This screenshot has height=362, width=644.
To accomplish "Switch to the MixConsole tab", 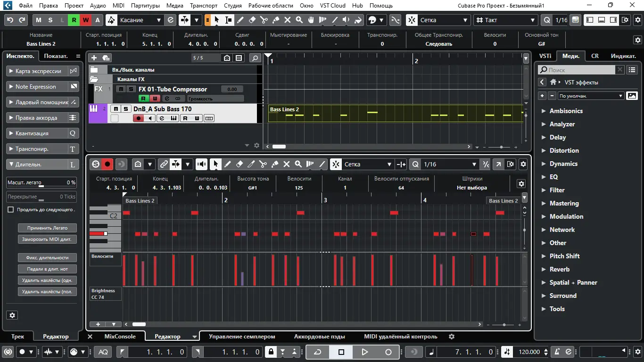I will (120, 337).
